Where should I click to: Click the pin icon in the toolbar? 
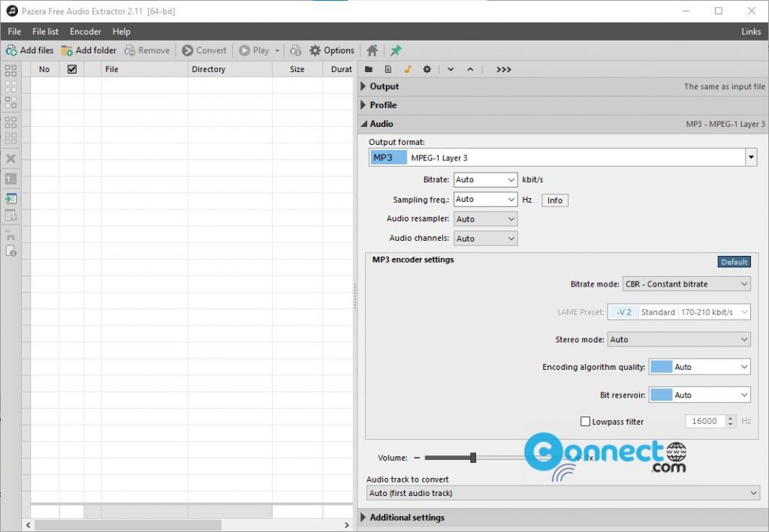(x=396, y=50)
